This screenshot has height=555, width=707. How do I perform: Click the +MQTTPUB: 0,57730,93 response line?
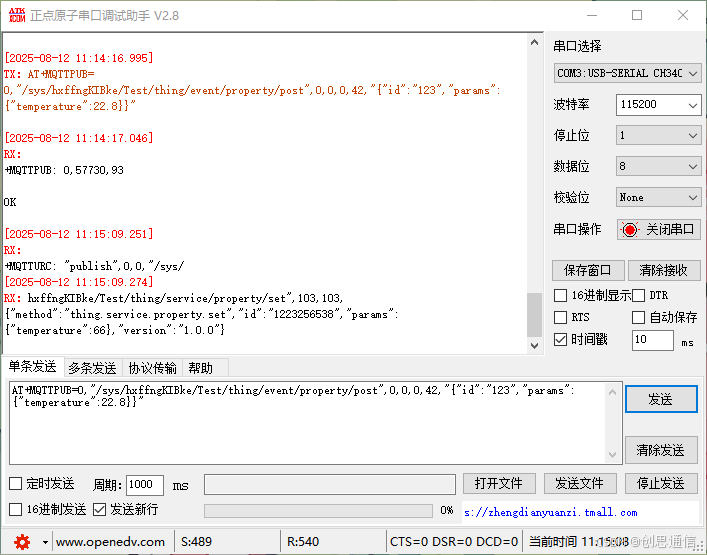(64, 170)
